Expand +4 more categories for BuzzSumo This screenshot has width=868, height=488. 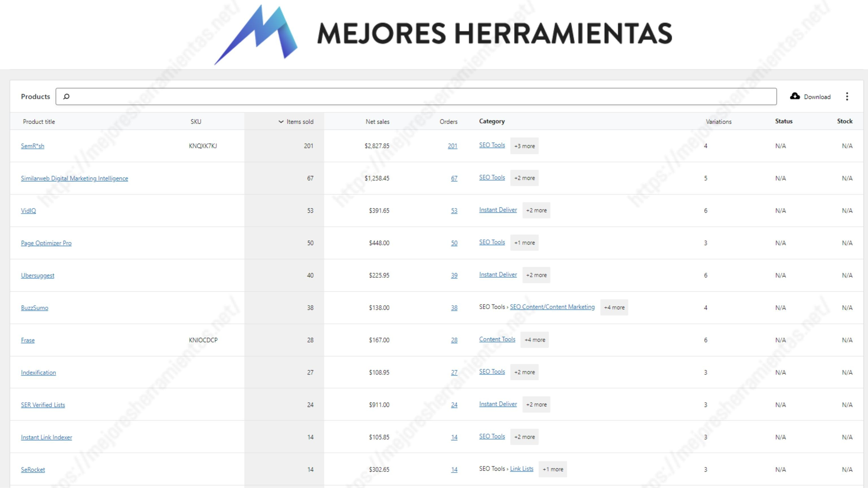tap(614, 307)
